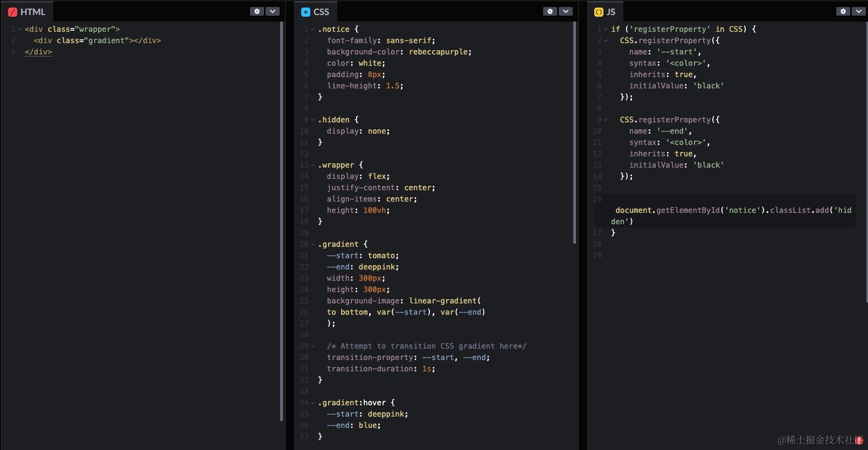Click the 'display: flex;' declaration
Screen dimensions: 868x450
click(x=358, y=176)
